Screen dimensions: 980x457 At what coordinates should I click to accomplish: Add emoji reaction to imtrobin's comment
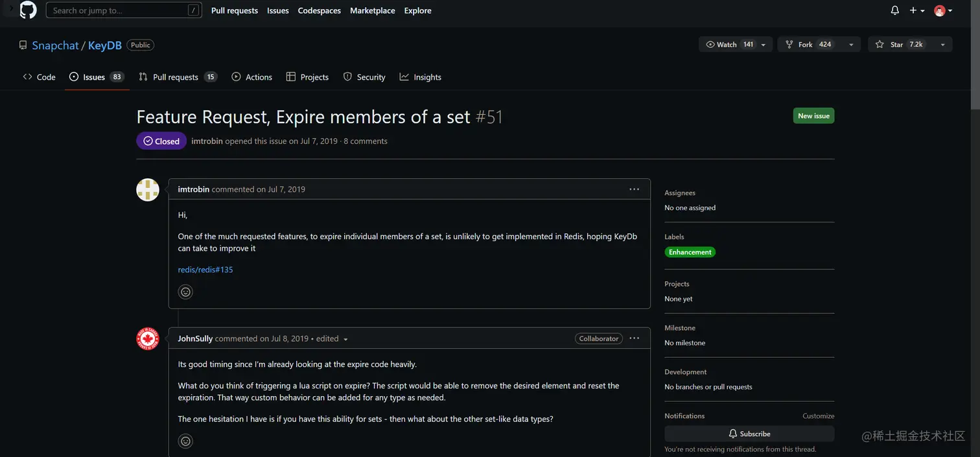click(185, 292)
